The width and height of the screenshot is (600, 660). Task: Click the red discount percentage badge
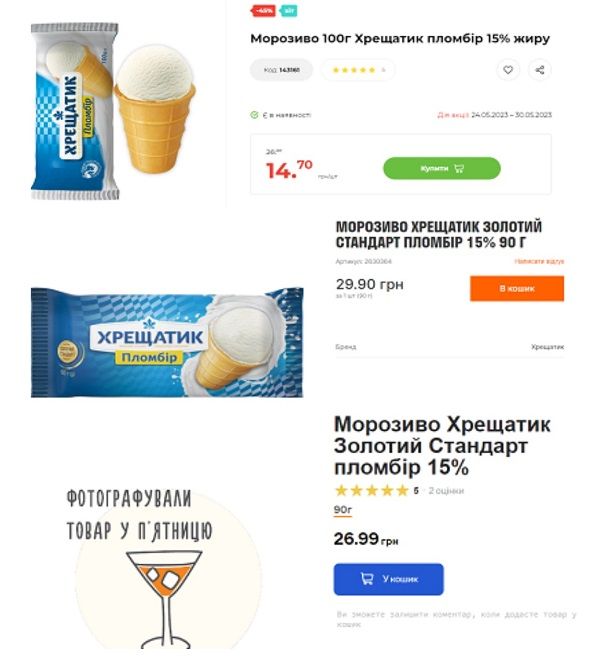(263, 11)
